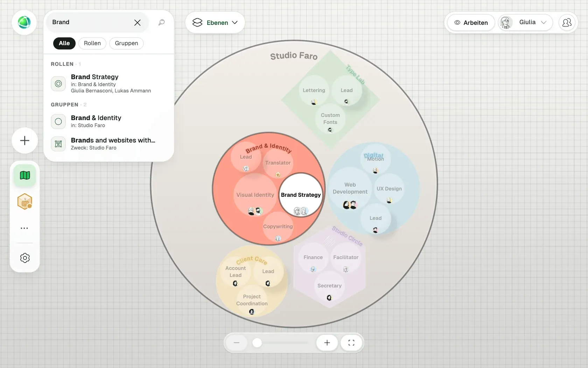
Task: Click the Brand & Identity circle icon
Action: click(58, 121)
